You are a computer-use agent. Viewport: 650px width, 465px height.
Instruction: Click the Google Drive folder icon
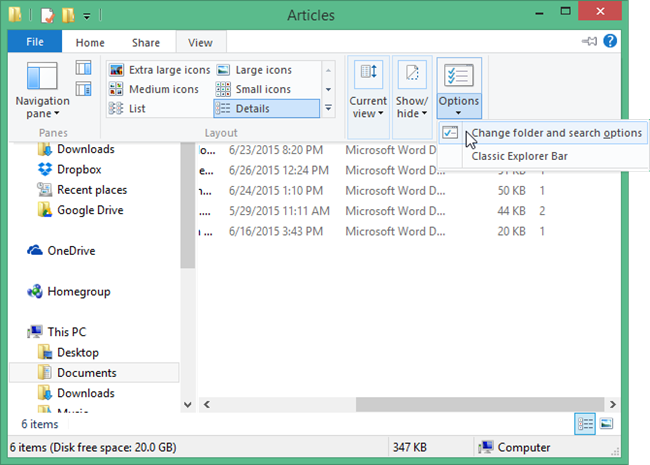pyautogui.click(x=45, y=210)
